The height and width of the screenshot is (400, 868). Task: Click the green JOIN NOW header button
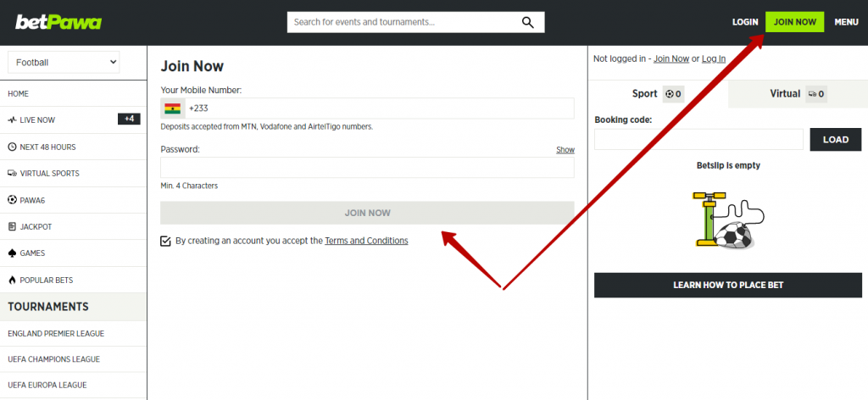795,22
